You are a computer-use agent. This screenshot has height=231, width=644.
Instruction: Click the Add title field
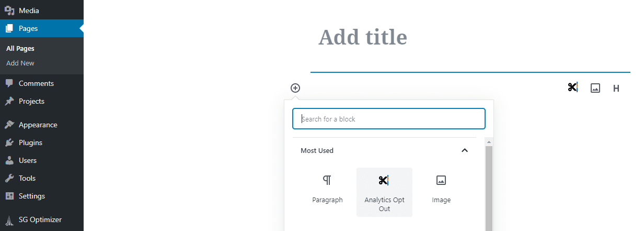click(363, 37)
